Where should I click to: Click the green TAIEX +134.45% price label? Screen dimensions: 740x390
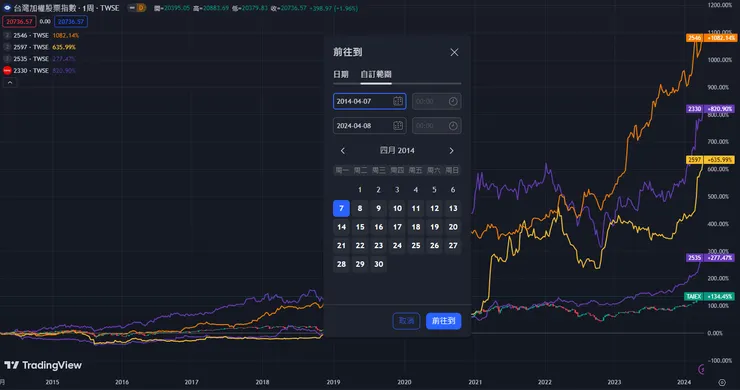point(709,297)
